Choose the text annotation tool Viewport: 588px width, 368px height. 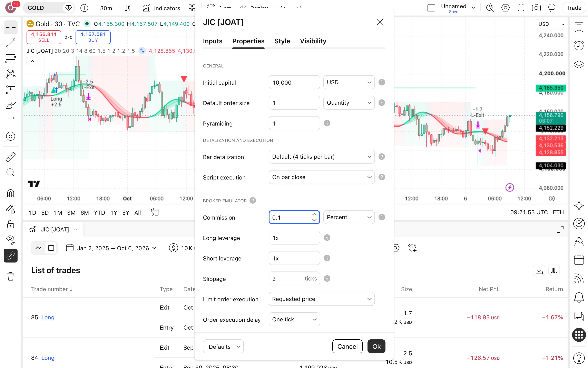[10, 121]
